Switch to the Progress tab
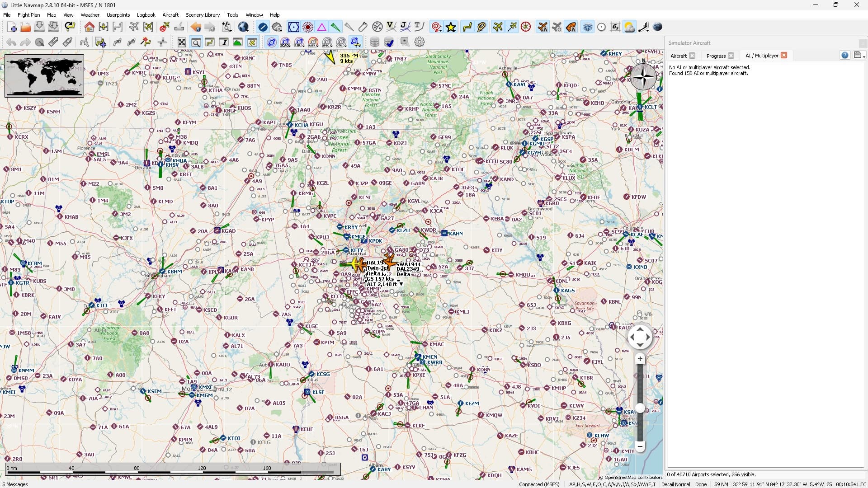Screen dimensions: 868x488 tap(716, 56)
